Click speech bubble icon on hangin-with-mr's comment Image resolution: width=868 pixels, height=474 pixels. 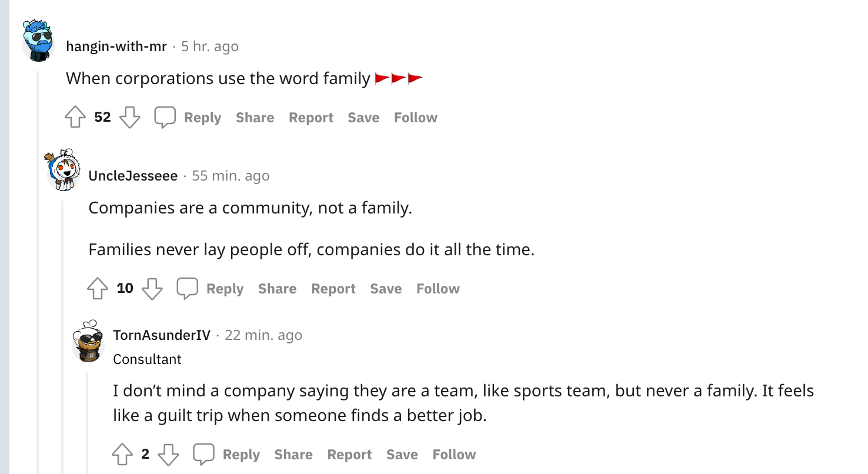(x=165, y=117)
